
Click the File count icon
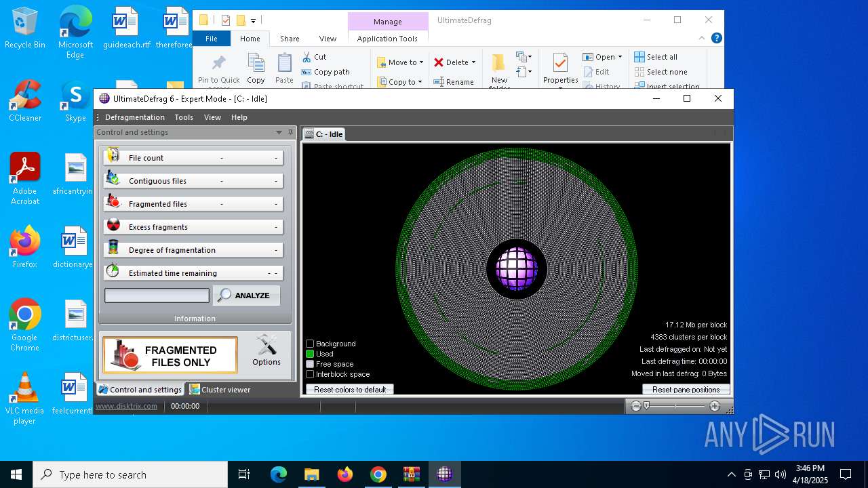[113, 157]
